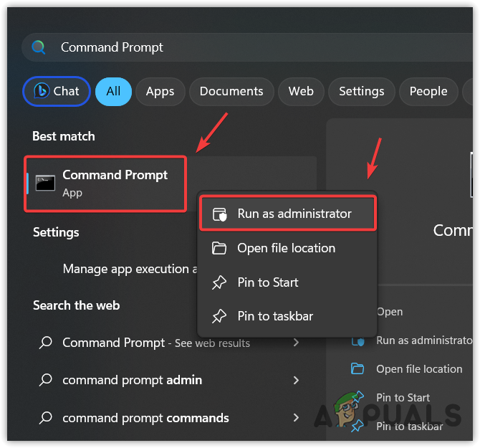Choose Open file location in context menu

click(x=287, y=248)
